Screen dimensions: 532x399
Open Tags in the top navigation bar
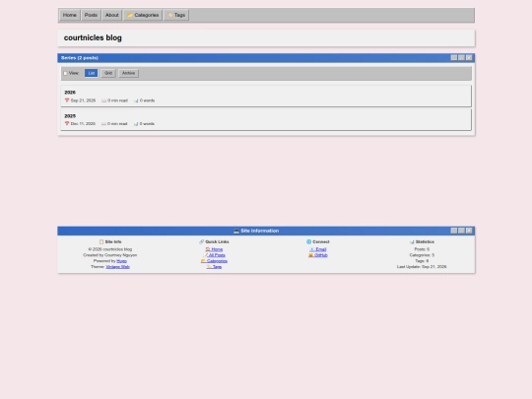click(x=176, y=15)
